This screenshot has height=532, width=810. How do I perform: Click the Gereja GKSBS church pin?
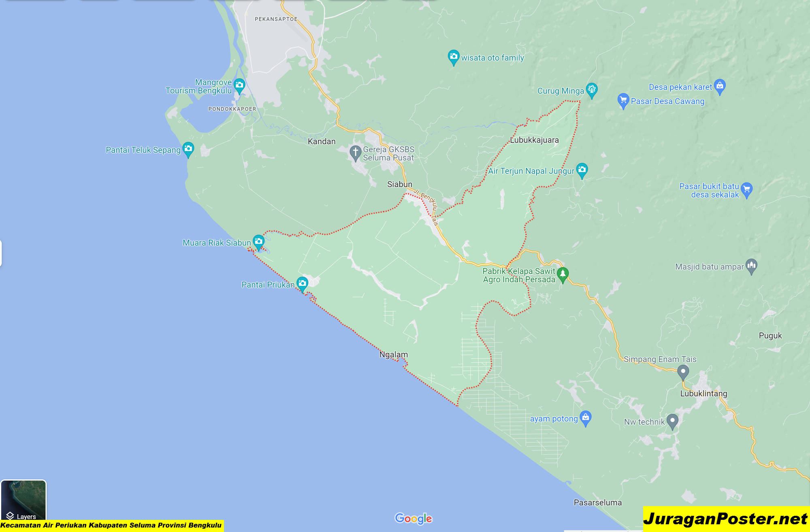(x=355, y=153)
